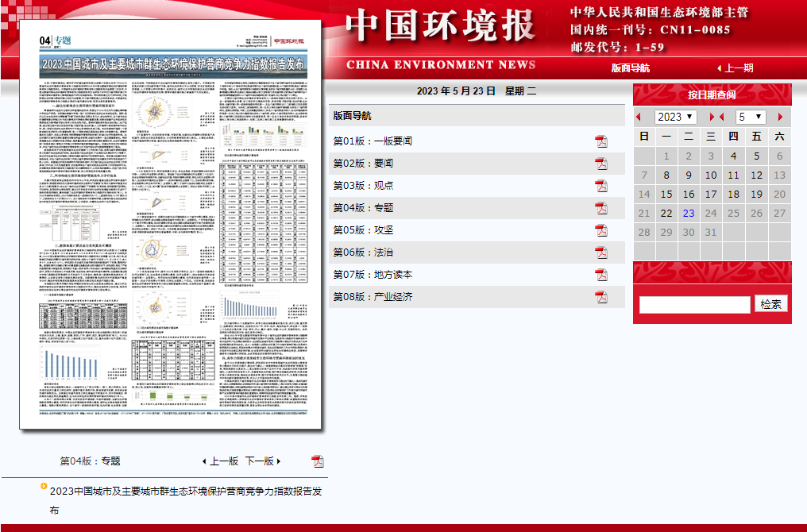
Task: Focus the search input field
Action: tap(694, 305)
